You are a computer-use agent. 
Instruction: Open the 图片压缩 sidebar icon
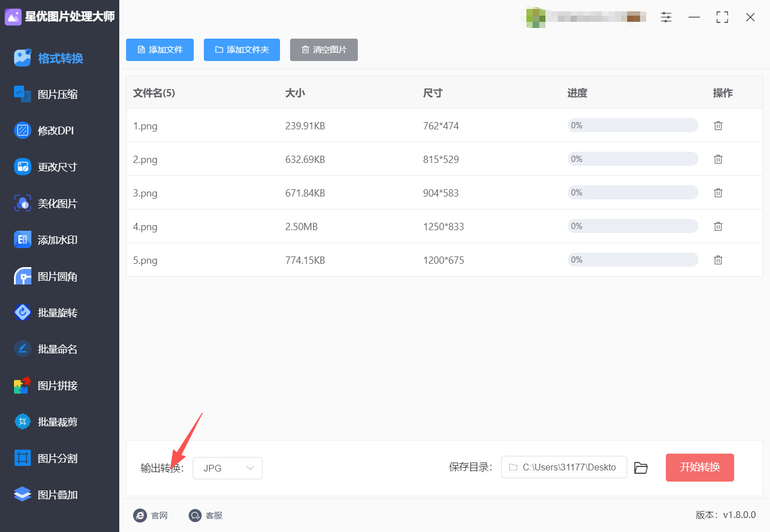tap(22, 94)
